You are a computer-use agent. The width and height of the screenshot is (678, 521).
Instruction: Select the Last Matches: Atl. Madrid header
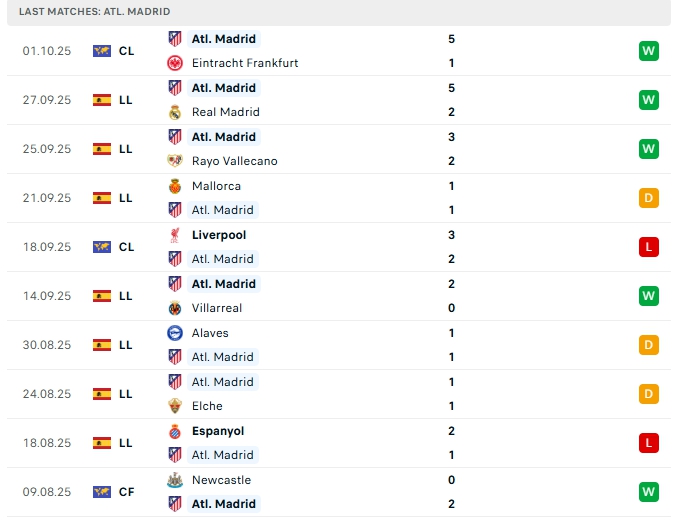[x=95, y=11]
